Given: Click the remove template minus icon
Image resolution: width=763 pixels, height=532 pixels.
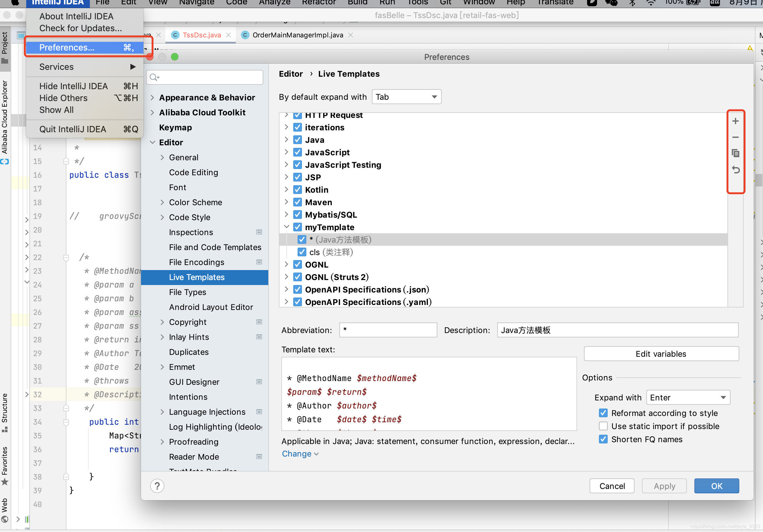Looking at the screenshot, I should [735, 137].
